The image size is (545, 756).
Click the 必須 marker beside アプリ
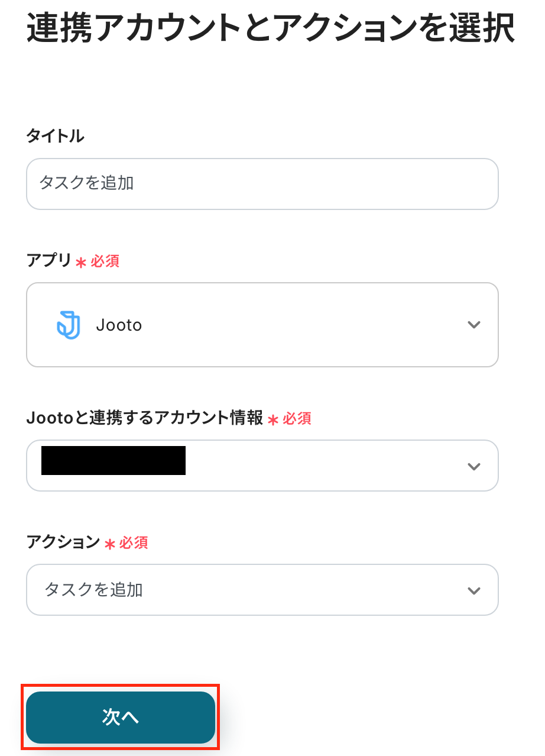105,261
